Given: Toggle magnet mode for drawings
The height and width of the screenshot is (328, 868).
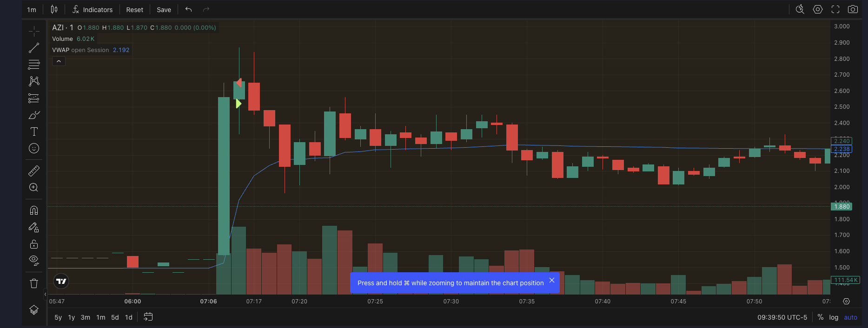Looking at the screenshot, I should tap(34, 210).
